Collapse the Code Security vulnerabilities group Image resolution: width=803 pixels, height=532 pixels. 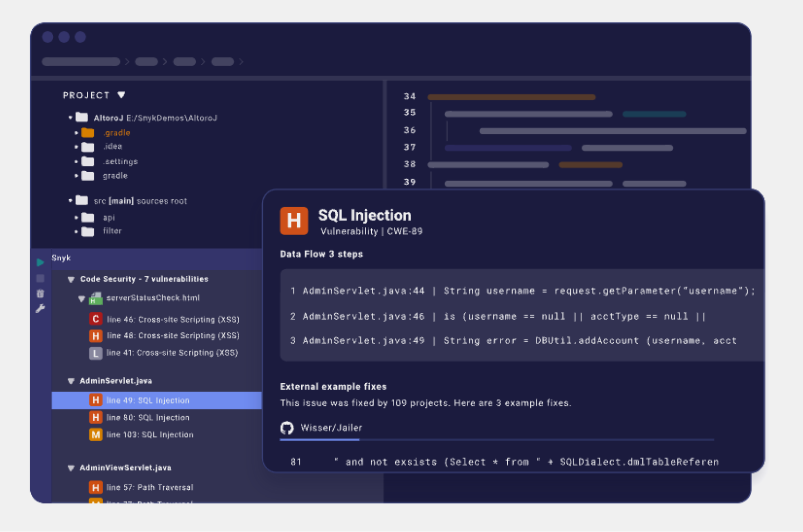[71, 280]
